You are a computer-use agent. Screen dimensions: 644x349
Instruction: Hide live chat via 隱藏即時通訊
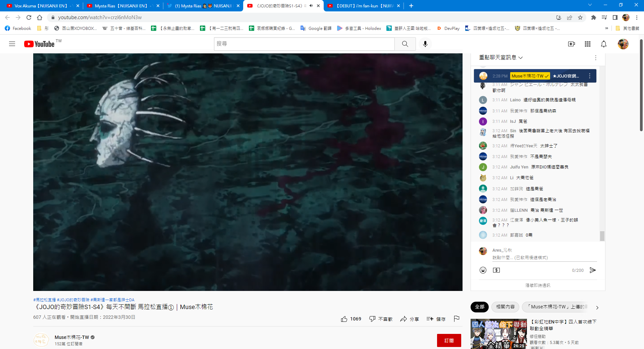tap(538, 286)
